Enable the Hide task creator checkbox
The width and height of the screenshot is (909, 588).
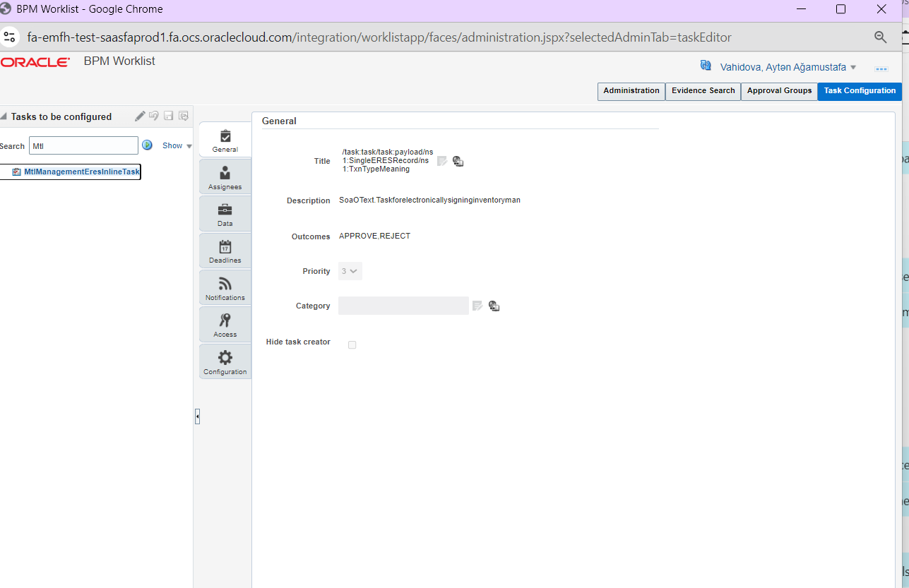coord(352,344)
